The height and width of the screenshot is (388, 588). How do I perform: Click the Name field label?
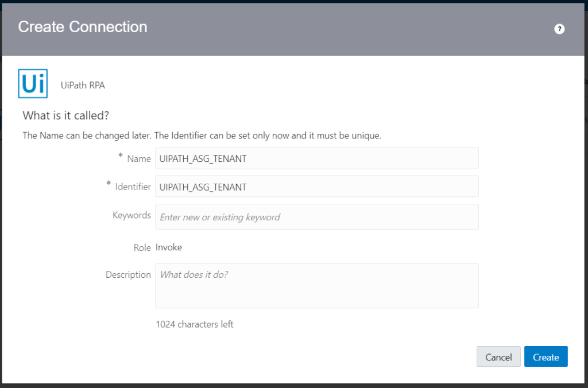(x=139, y=159)
